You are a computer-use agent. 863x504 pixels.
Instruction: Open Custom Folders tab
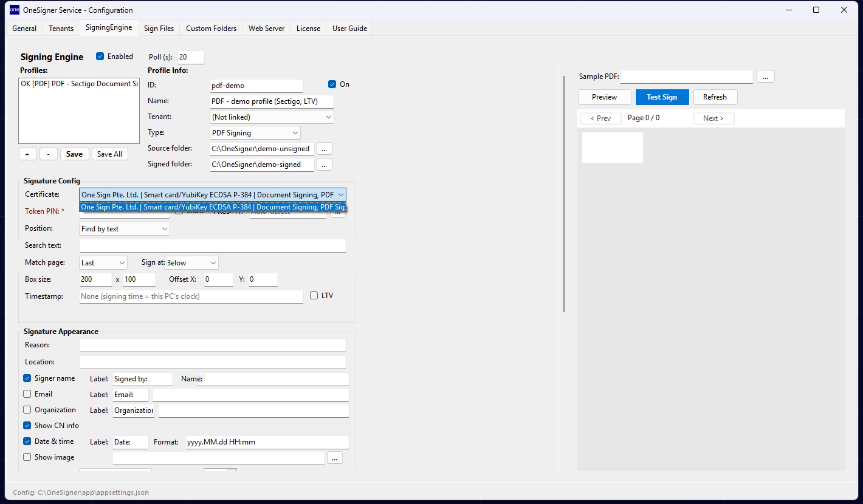[211, 29]
